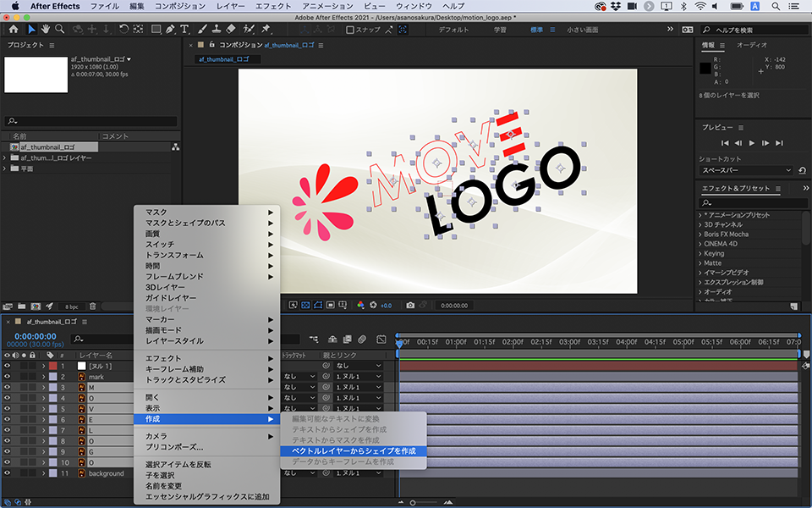812x508 pixels.
Task: Choose the Pen tool
Action: point(171,30)
